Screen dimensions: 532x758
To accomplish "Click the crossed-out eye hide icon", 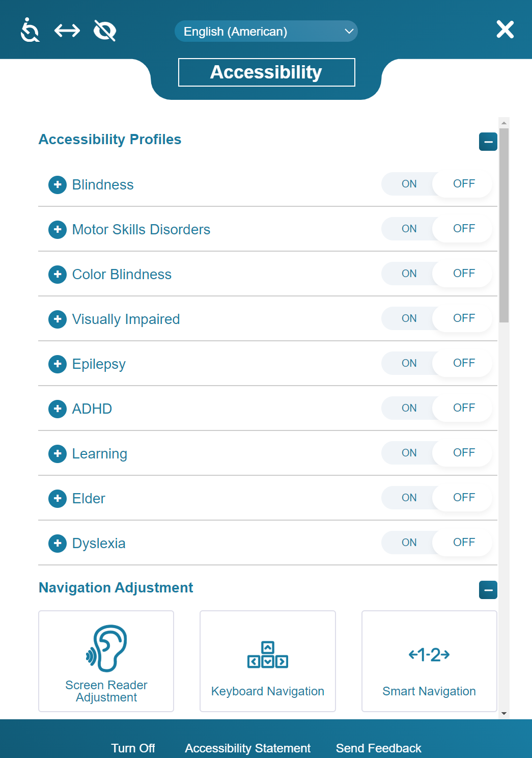I will point(105,31).
